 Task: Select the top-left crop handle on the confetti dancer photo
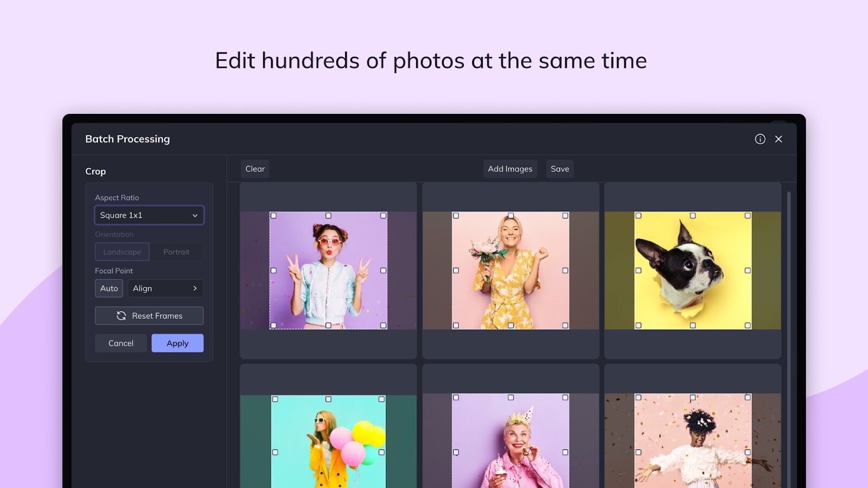[x=639, y=397]
